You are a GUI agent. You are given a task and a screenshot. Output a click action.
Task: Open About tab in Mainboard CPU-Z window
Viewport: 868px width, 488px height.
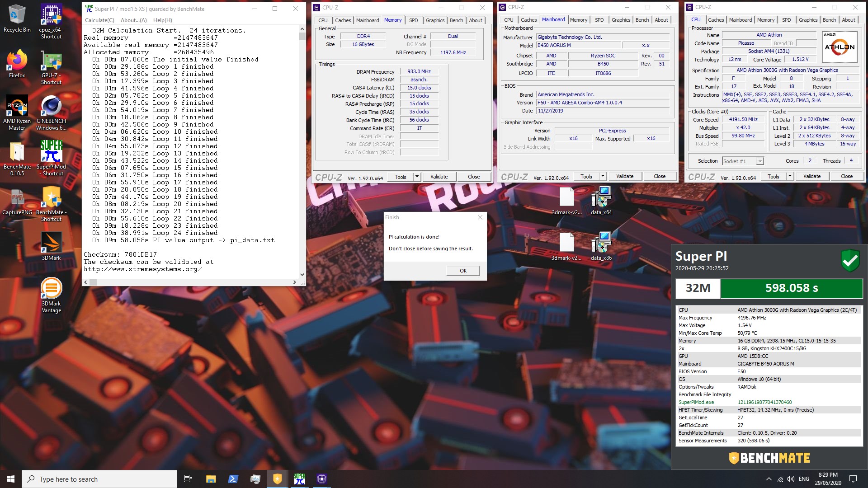tap(661, 20)
